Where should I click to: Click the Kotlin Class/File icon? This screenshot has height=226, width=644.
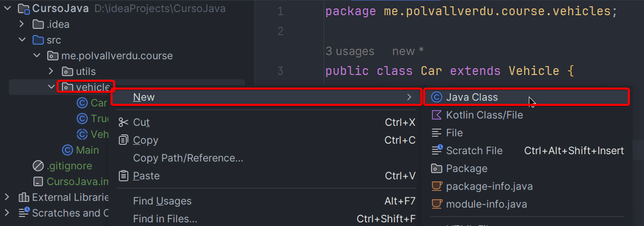click(x=436, y=115)
